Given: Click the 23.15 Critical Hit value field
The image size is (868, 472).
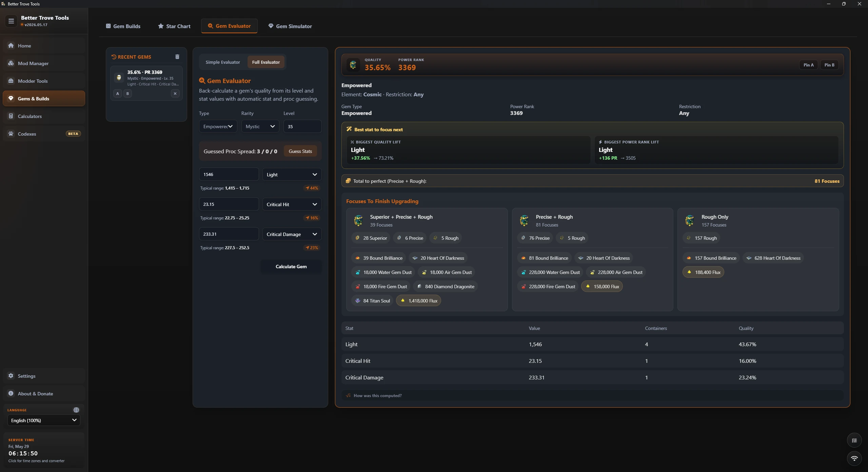Looking at the screenshot, I should (229, 204).
